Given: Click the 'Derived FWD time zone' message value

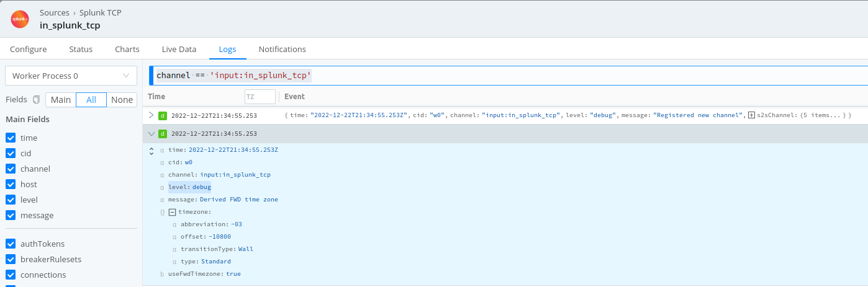Looking at the screenshot, I should pos(239,200).
